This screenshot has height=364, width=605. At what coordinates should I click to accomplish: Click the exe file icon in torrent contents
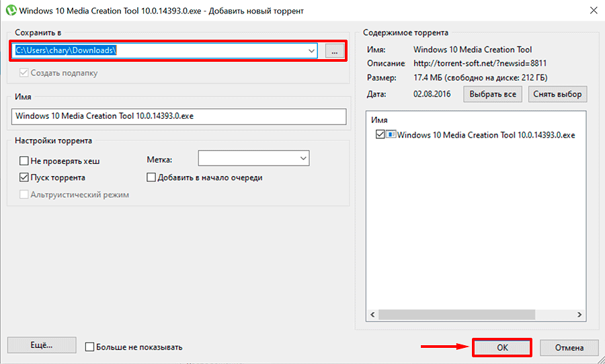(391, 134)
